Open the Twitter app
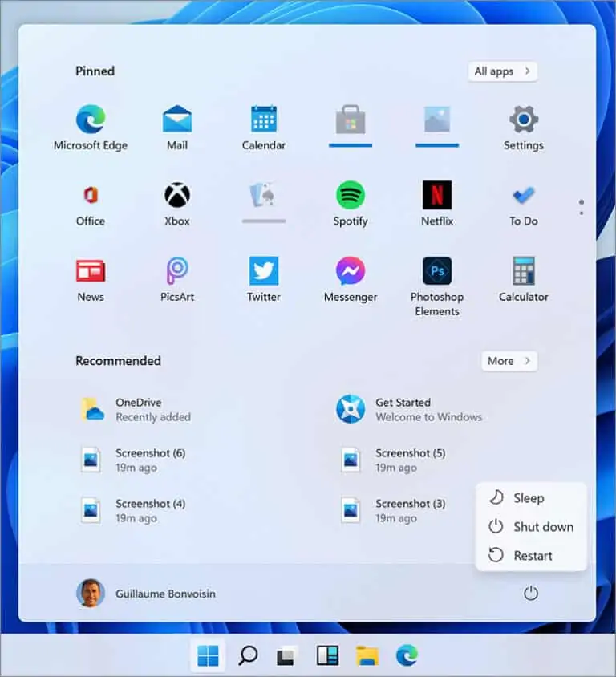616x677 pixels. 264,279
